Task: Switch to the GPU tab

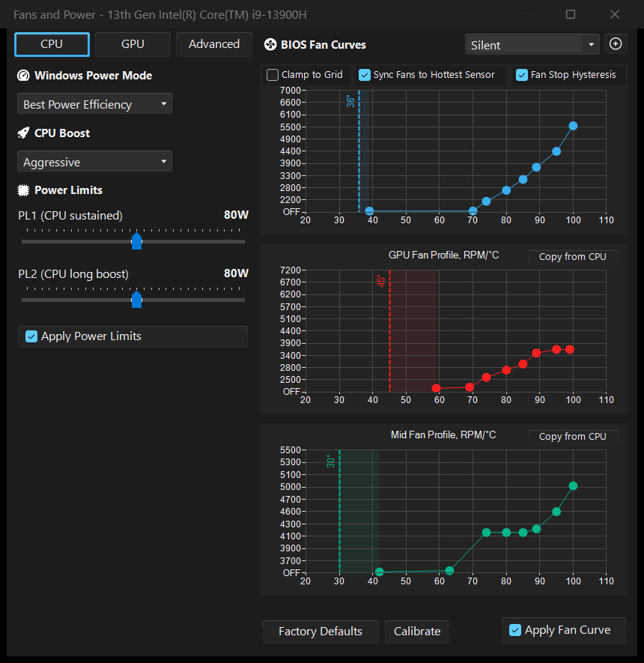Action: (x=133, y=44)
